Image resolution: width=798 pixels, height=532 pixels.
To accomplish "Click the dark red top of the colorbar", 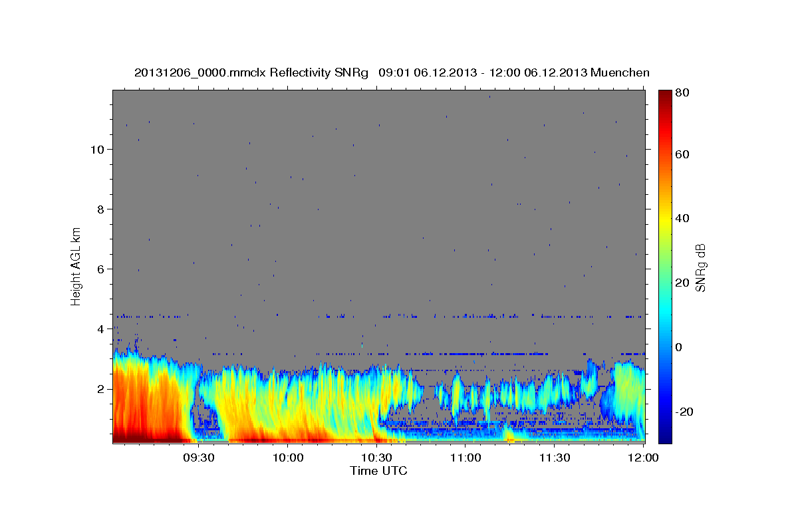I will (665, 96).
